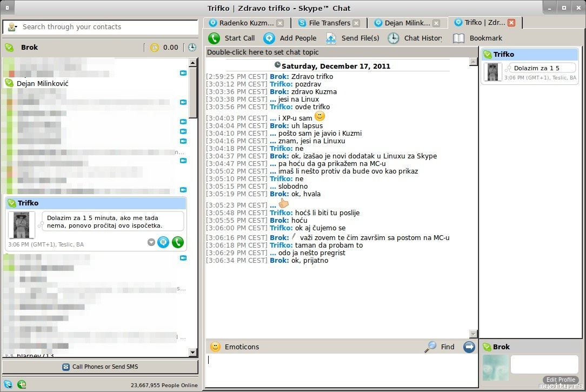Viewport: 586px width, 392px height.
Task: Click the Skype logo icon in status bar
Action: [x=8, y=384]
